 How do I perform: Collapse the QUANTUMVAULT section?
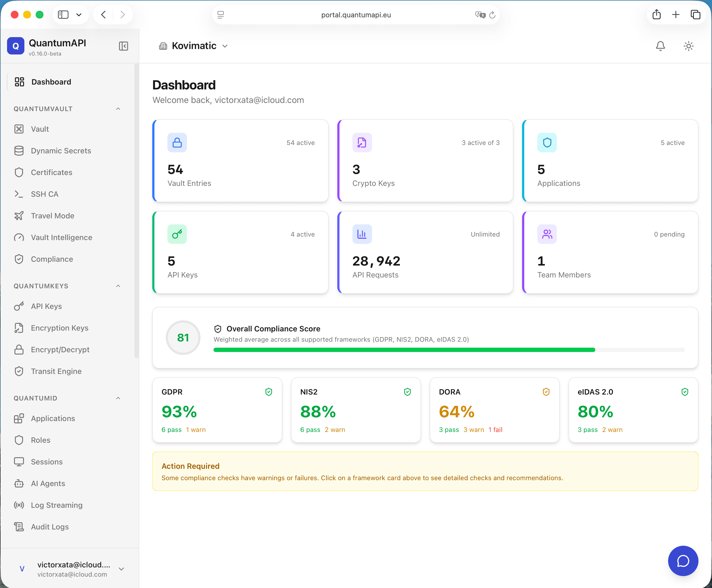coord(118,108)
